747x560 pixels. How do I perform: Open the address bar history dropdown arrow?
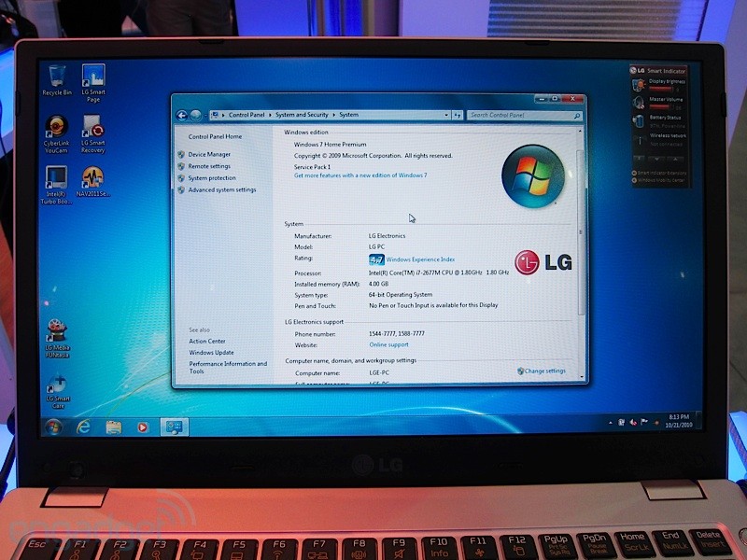[446, 115]
